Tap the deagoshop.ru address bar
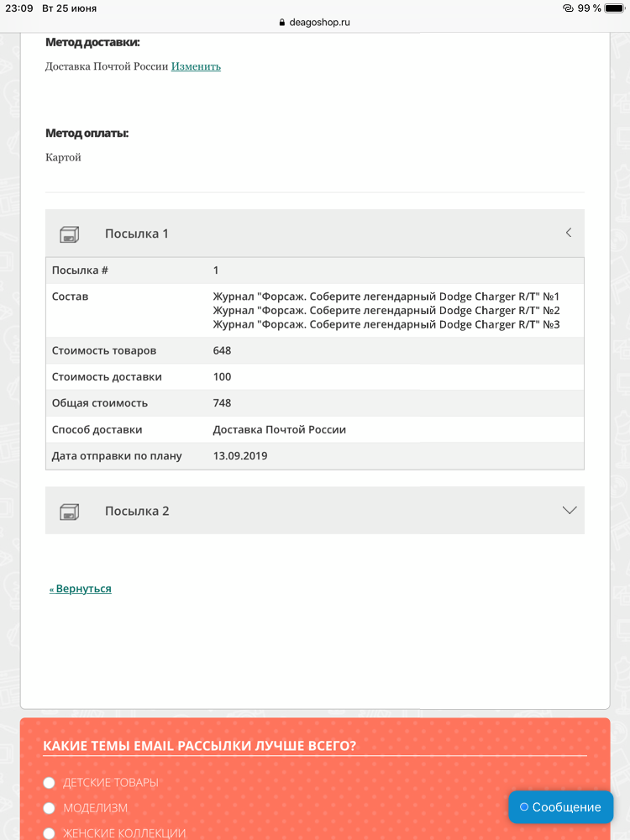630x840 pixels. pos(315,23)
